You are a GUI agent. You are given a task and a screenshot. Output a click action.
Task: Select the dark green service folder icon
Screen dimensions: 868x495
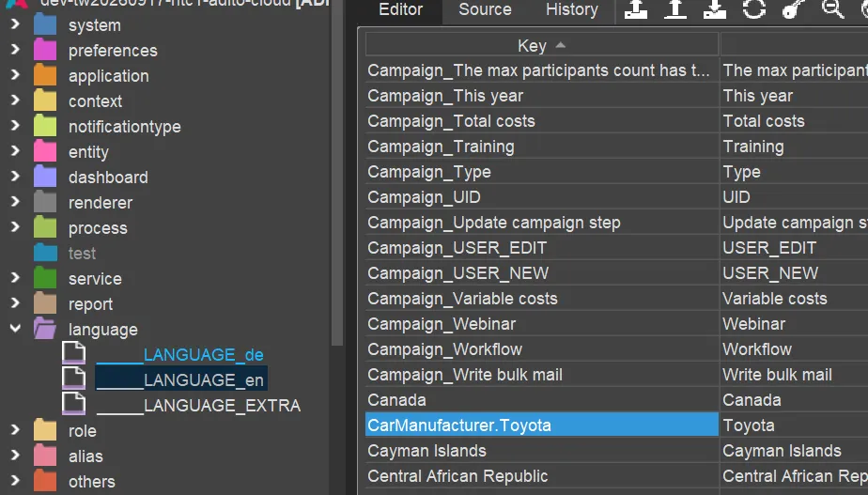pos(45,279)
